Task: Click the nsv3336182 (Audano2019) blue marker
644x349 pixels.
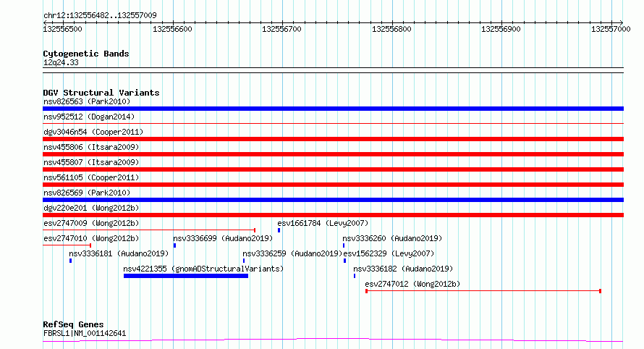Action: pos(355,276)
